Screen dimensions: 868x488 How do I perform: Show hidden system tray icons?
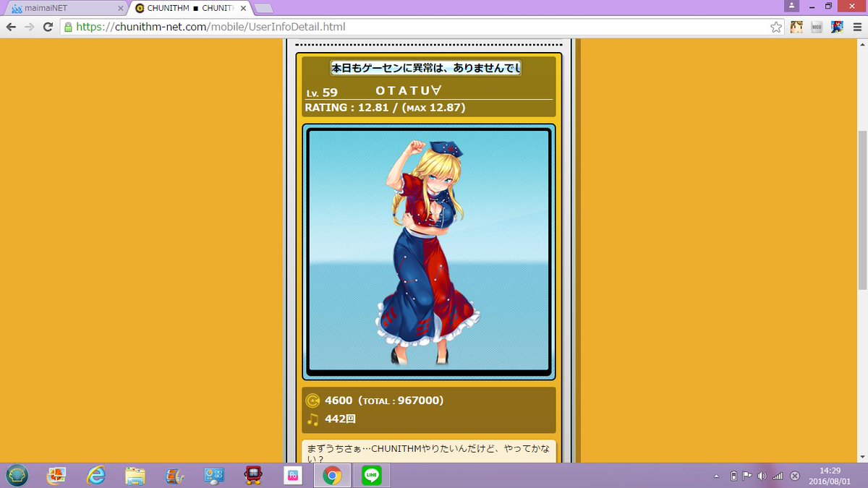(717, 476)
